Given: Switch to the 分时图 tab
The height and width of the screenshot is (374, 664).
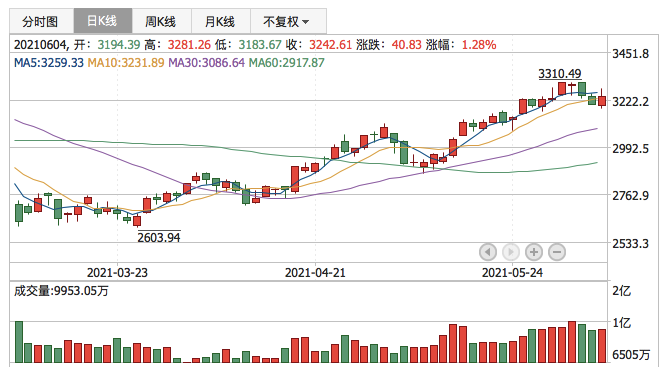Looking at the screenshot, I should tap(41, 21).
